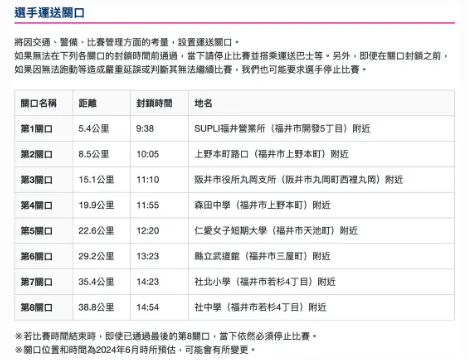Click the intro line about 設置運送關口
This screenshot has width=468, height=360.
point(127,42)
